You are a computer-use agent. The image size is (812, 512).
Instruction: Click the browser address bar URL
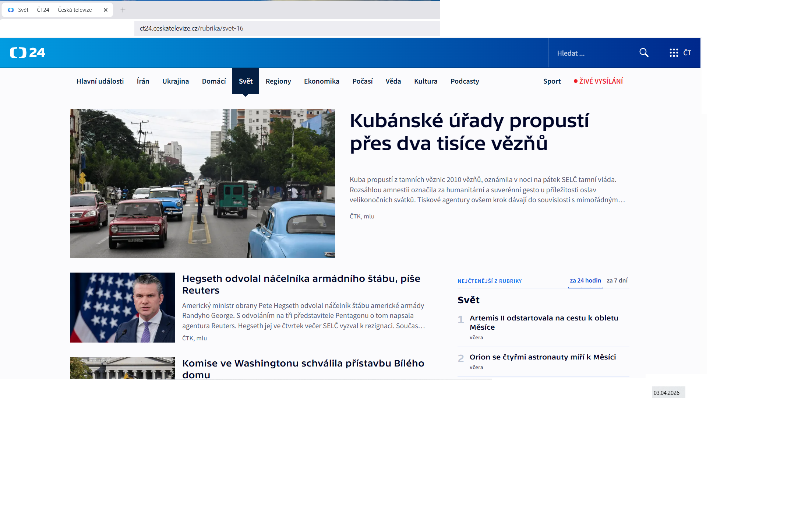[191, 28]
